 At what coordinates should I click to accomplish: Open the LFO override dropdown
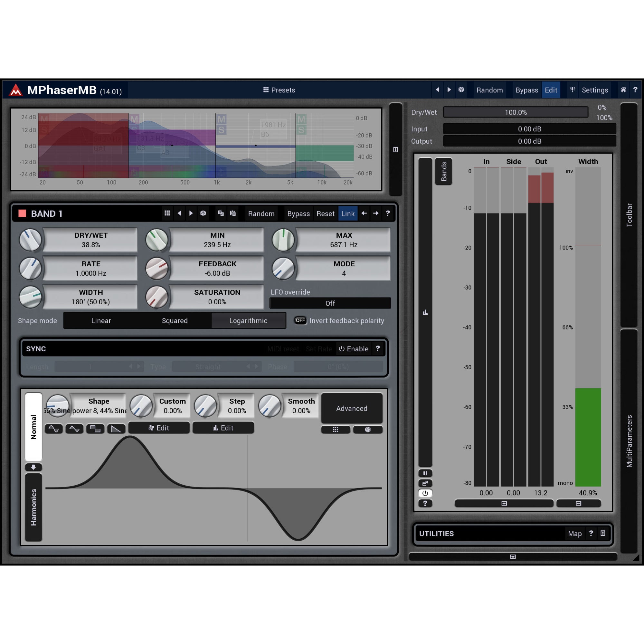tap(330, 303)
